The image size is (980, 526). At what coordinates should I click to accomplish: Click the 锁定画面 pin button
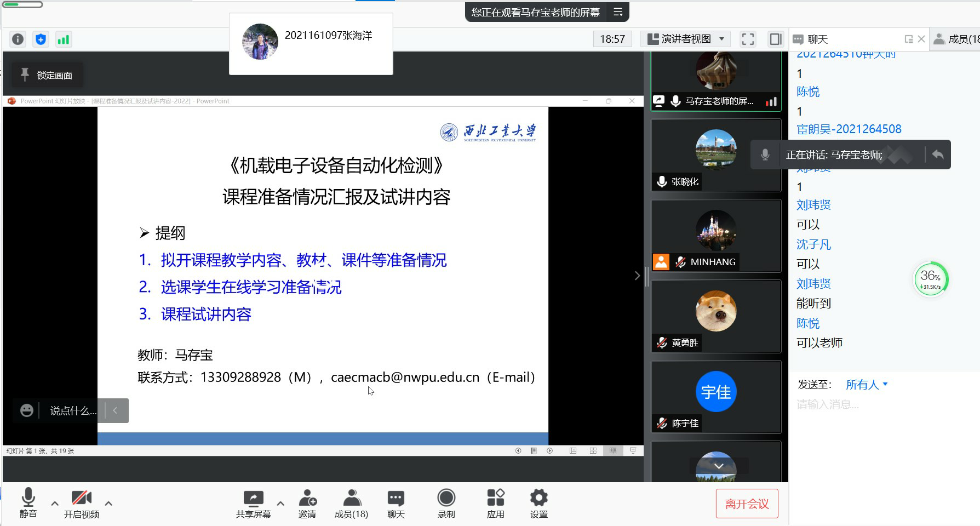47,75
